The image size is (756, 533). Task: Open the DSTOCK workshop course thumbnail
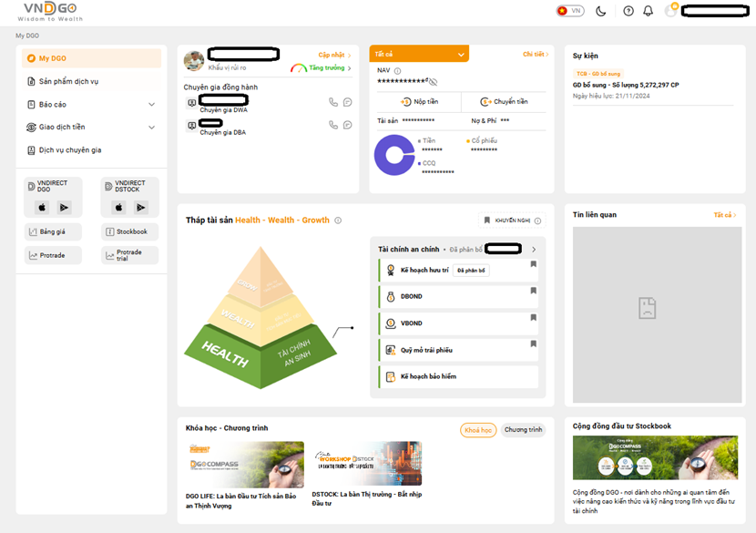point(367,463)
